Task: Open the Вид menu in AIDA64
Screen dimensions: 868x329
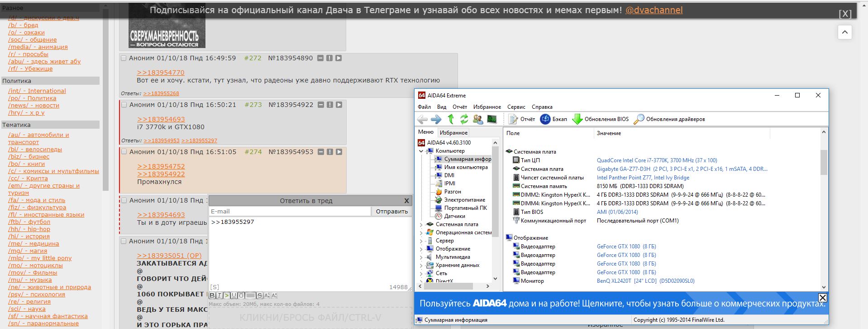Action: (x=442, y=107)
